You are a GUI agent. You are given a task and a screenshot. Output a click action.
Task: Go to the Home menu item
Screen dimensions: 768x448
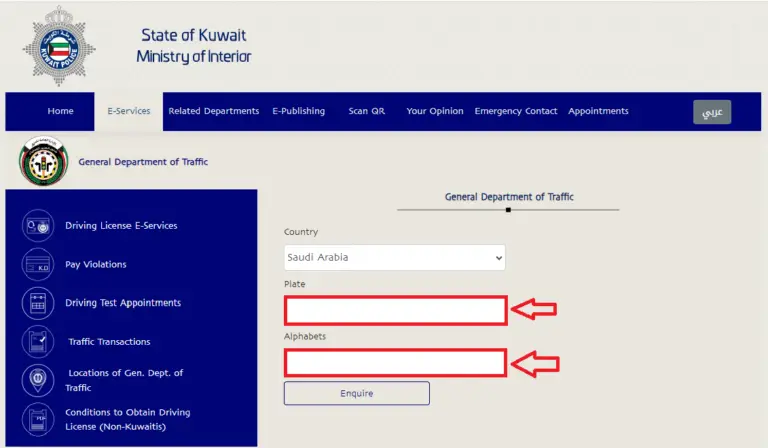click(x=60, y=111)
